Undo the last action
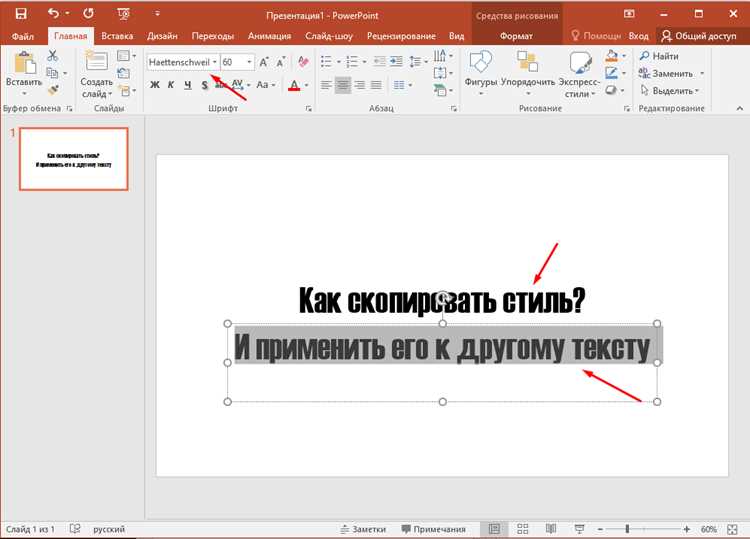This screenshot has height=539, width=750. coord(53,13)
